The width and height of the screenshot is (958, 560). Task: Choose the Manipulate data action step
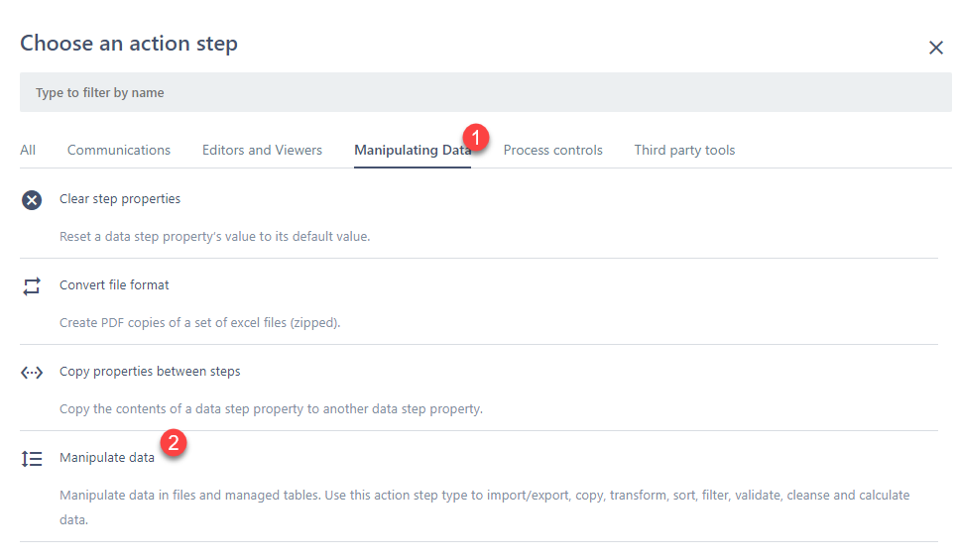click(107, 458)
